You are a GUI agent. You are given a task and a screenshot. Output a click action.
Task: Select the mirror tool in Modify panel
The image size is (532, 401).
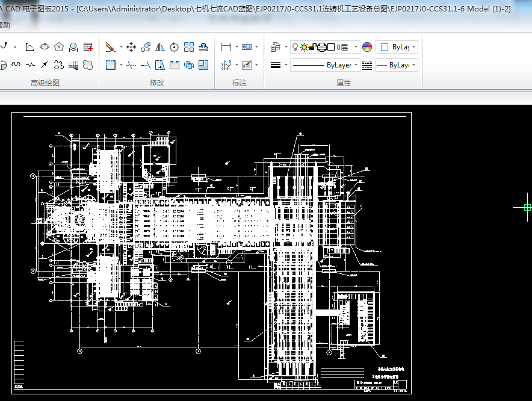[x=160, y=47]
